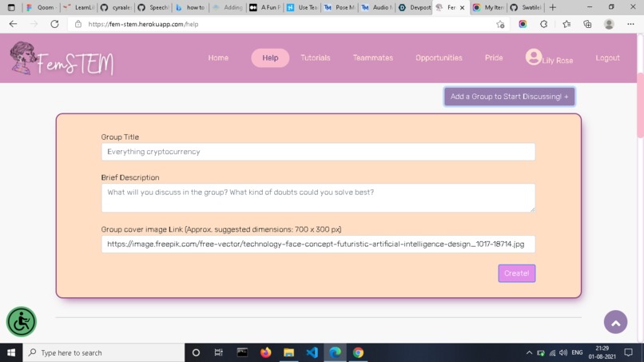This screenshot has height=362, width=644.
Task: Open Task View on taskbar
Action: [x=218, y=352]
